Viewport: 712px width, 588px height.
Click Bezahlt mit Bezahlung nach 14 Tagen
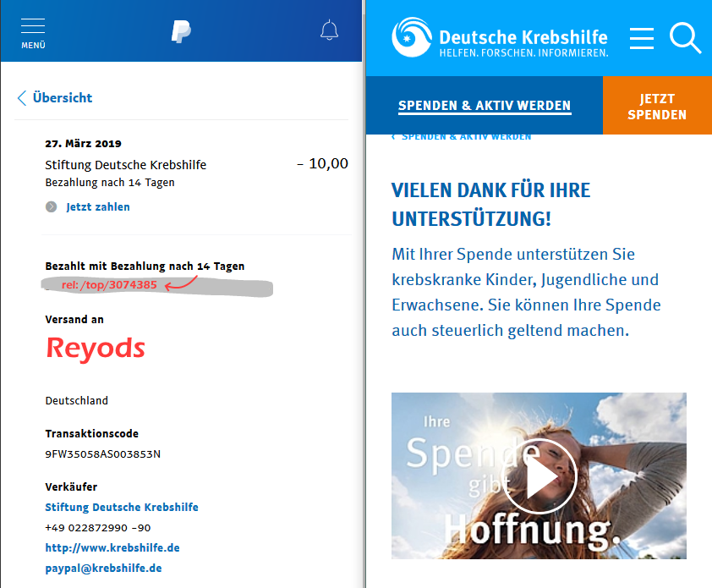coord(145,267)
